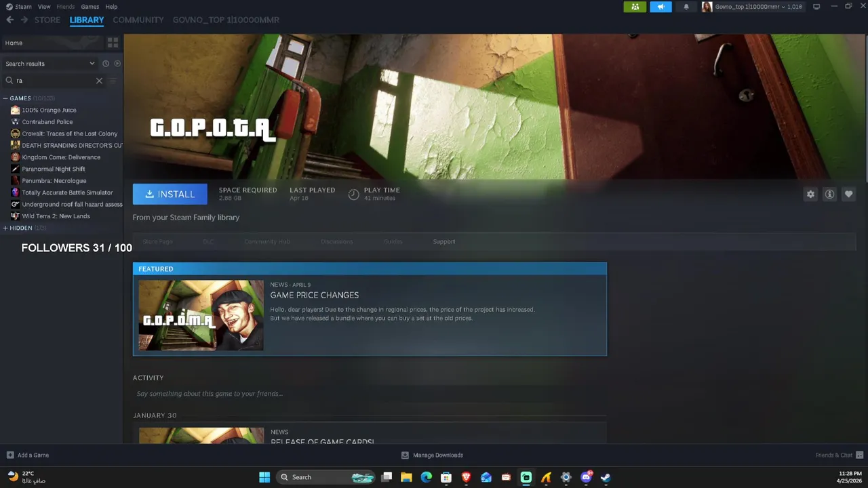Show game info icon
Image resolution: width=868 pixels, height=488 pixels.
(x=829, y=194)
